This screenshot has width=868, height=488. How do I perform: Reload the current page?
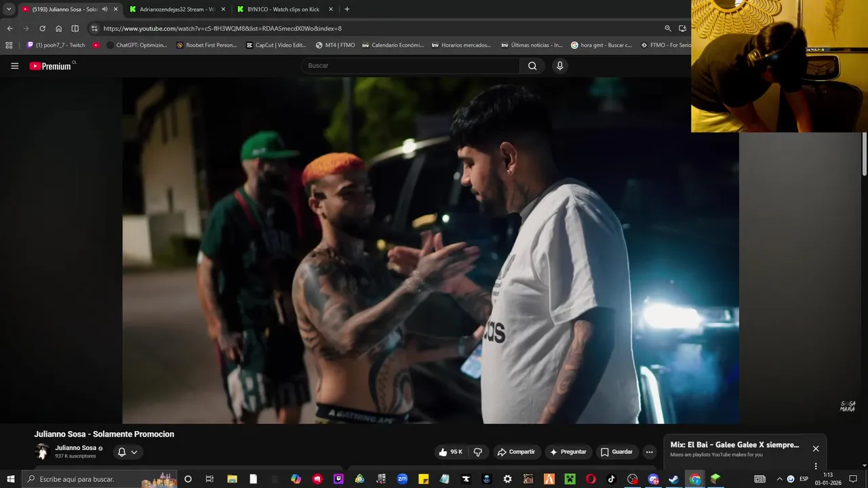pyautogui.click(x=42, y=28)
